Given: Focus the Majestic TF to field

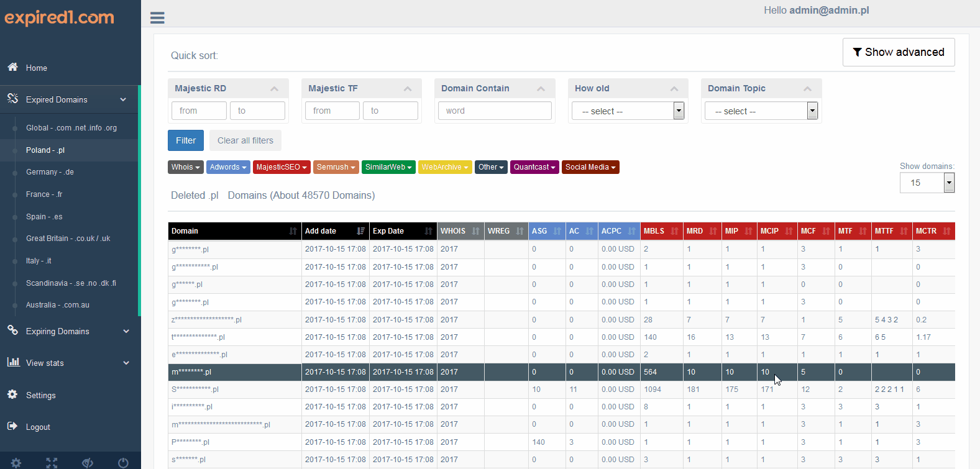Looking at the screenshot, I should [x=390, y=111].
